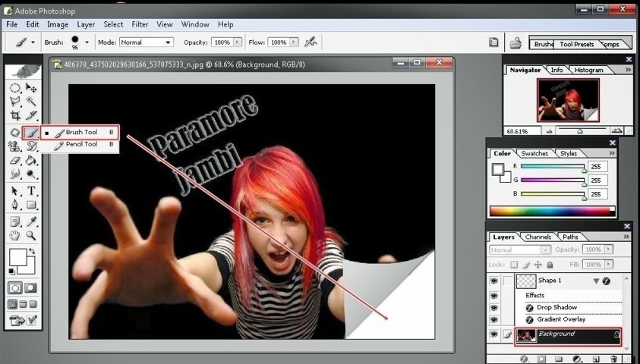This screenshot has height=364, width=640.
Task: Hide the Gradient Overlay effect eye
Action: (494, 320)
